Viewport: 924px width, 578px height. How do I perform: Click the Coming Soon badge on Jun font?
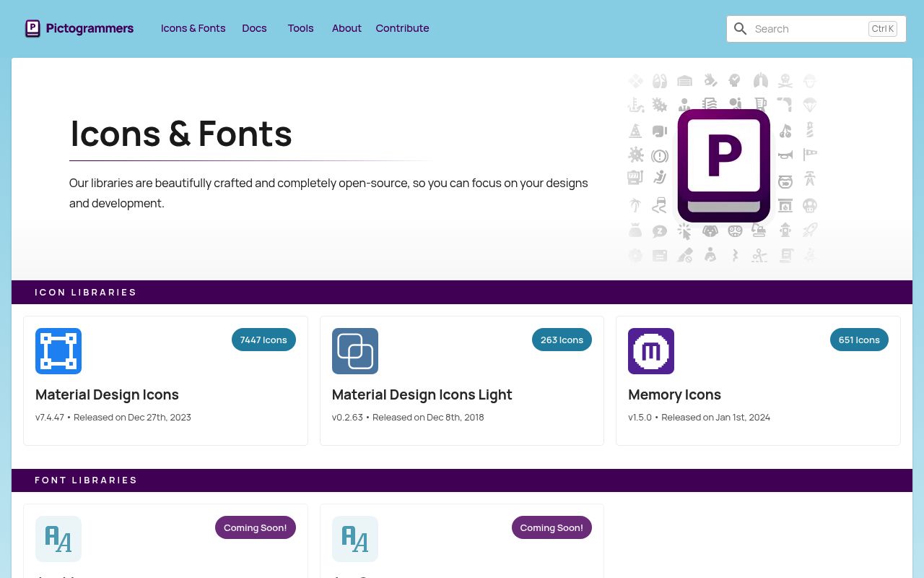tap(552, 527)
